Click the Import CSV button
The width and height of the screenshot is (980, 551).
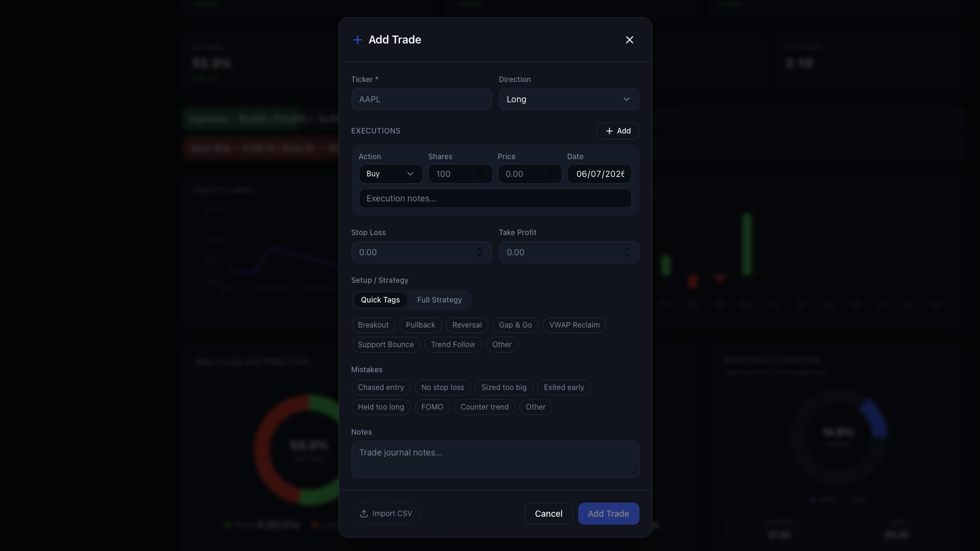386,514
